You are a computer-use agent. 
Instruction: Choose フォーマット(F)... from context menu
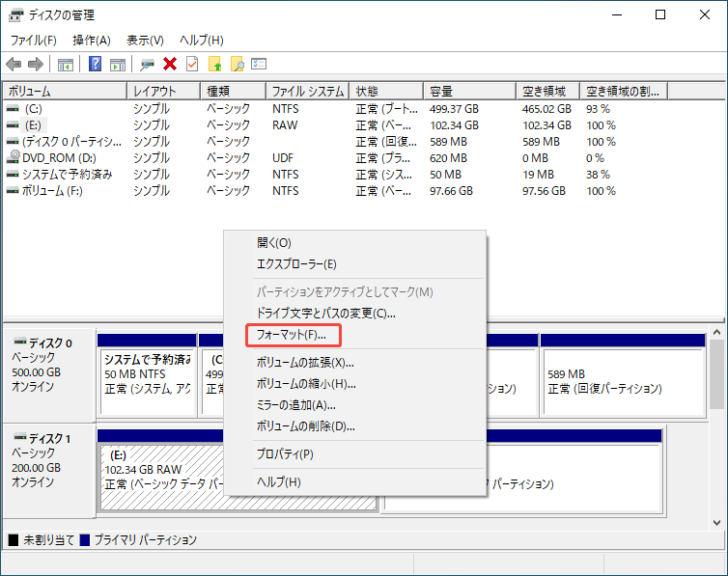(294, 335)
